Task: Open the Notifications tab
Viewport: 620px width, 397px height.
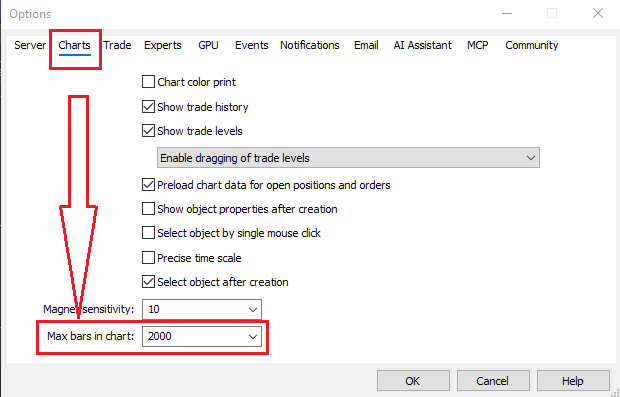Action: [x=310, y=45]
